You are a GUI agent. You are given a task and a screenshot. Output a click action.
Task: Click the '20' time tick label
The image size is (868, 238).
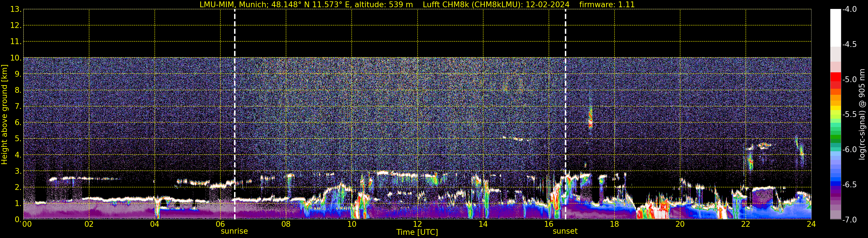(680, 224)
